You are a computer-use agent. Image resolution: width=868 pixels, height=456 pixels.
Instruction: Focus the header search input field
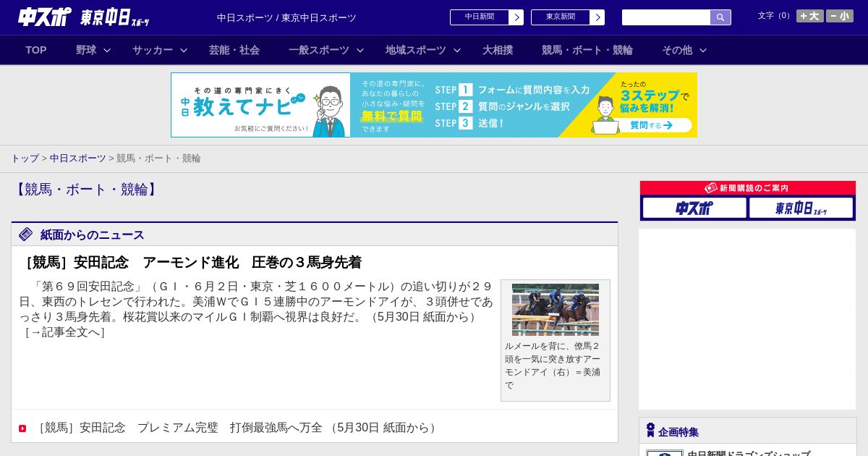click(x=666, y=17)
